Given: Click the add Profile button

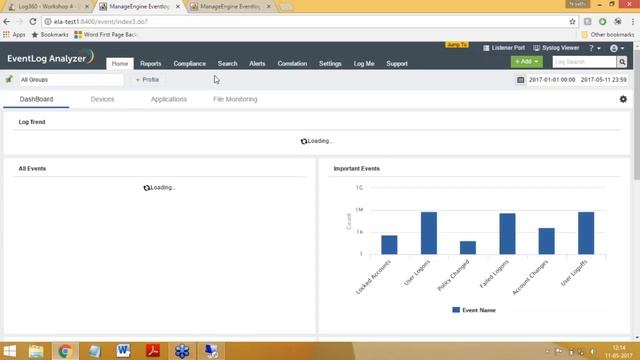Looking at the screenshot, I should click(x=147, y=80).
